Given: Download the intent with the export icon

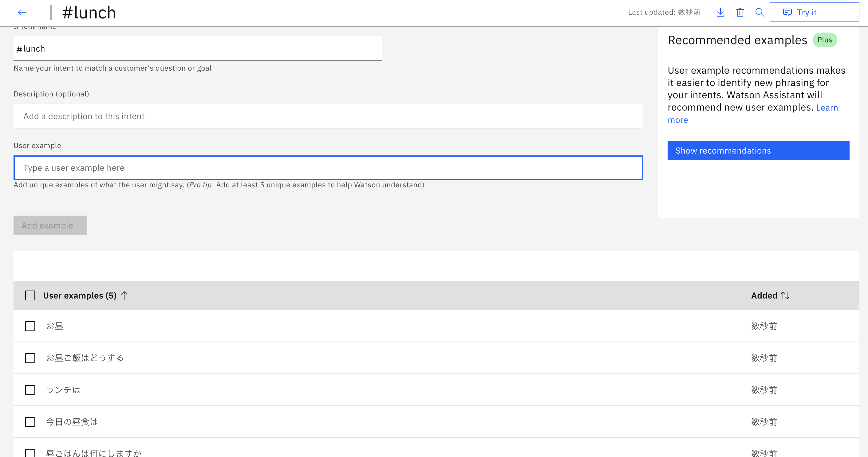Looking at the screenshot, I should tap(720, 13).
